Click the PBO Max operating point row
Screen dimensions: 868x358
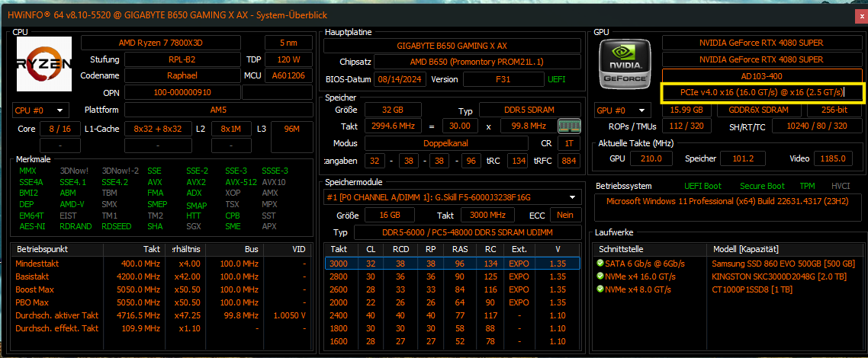pos(161,302)
